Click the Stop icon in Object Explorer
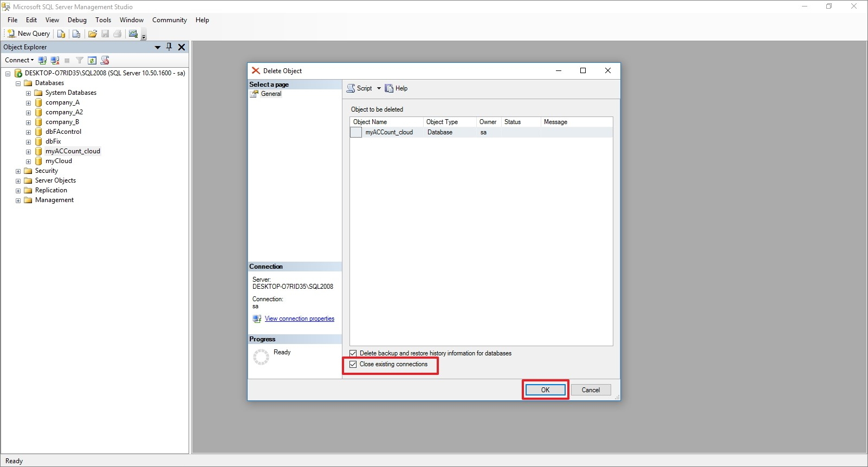 tap(67, 60)
